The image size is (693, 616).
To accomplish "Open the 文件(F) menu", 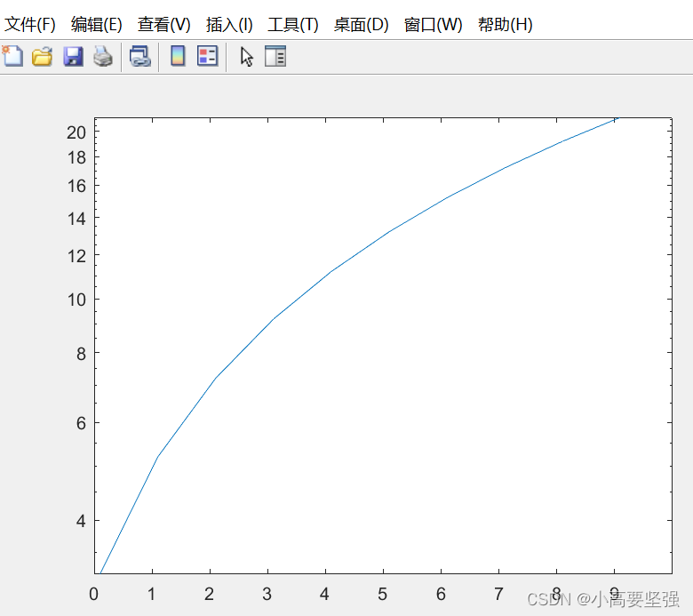I will (x=29, y=24).
